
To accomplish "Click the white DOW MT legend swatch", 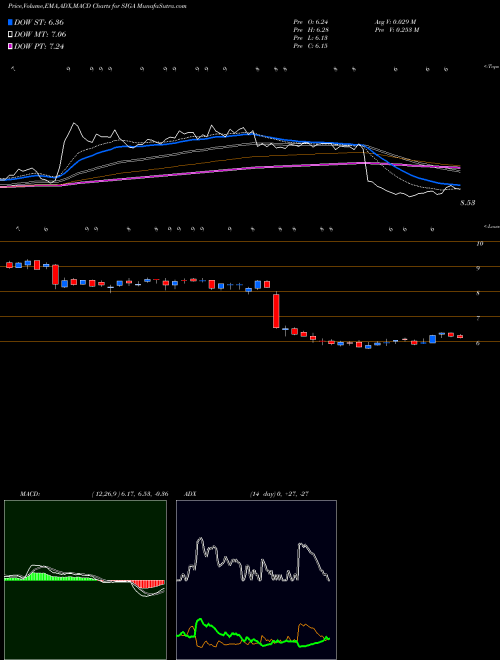I will [x=11, y=35].
